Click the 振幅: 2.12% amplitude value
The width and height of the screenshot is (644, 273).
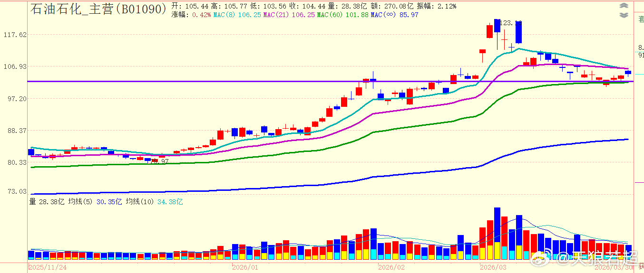[x=437, y=6]
